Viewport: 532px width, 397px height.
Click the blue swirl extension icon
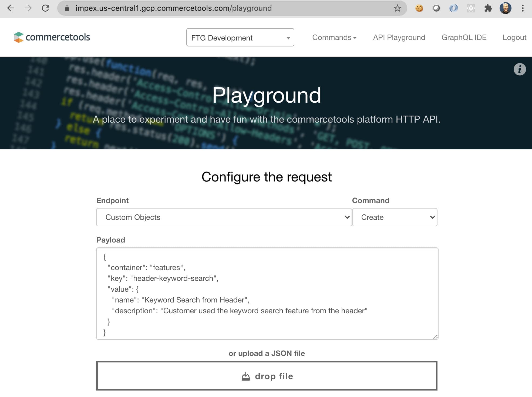(453, 8)
